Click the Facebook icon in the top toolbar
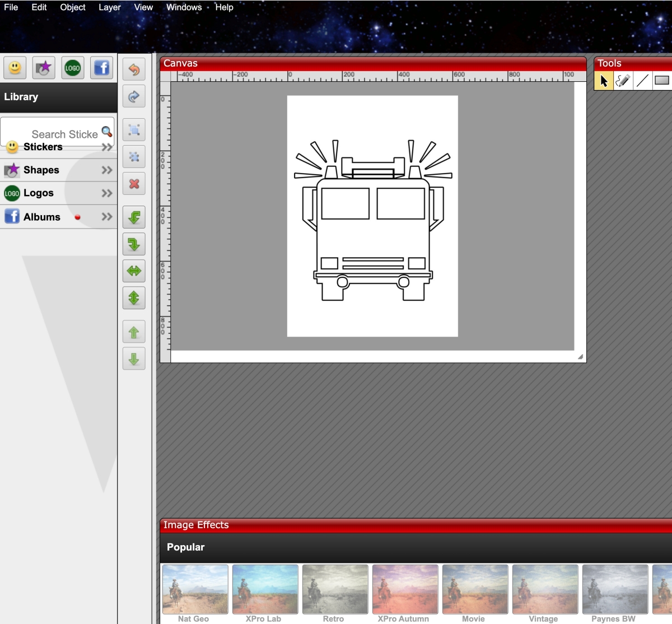The width and height of the screenshot is (672, 624). (101, 68)
